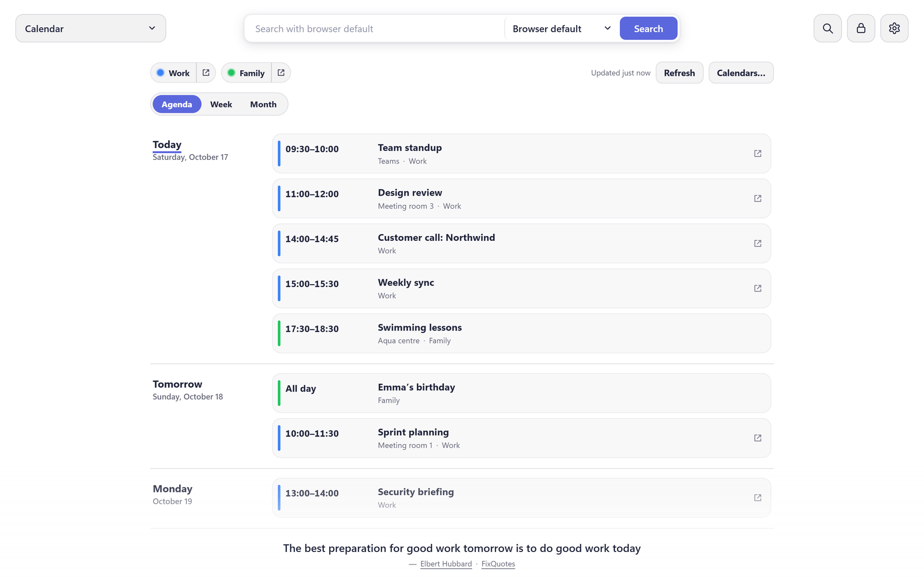The width and height of the screenshot is (924, 578).
Task: Open Design review event external link
Action: (757, 198)
